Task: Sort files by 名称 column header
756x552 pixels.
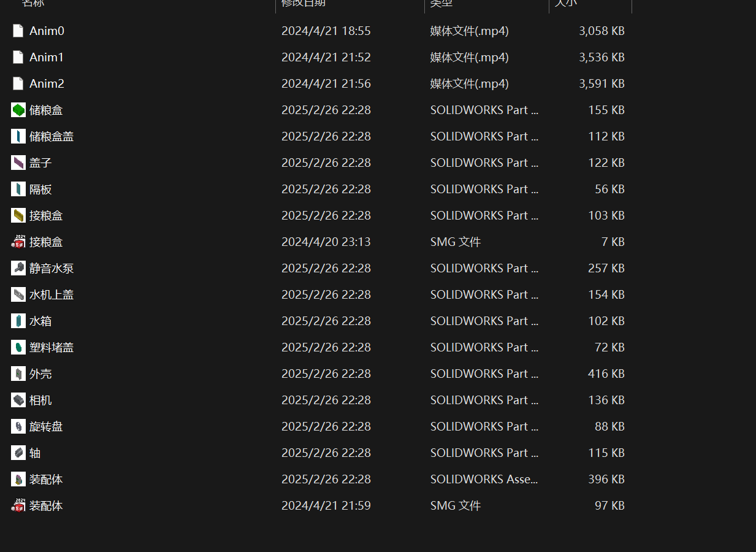Action: (x=33, y=4)
